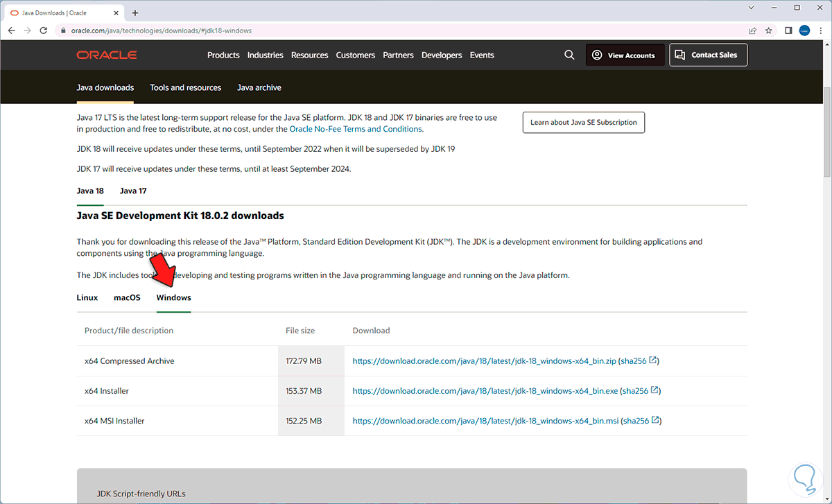Click the browser forward arrow
Image resolution: width=832 pixels, height=504 pixels.
point(28,31)
